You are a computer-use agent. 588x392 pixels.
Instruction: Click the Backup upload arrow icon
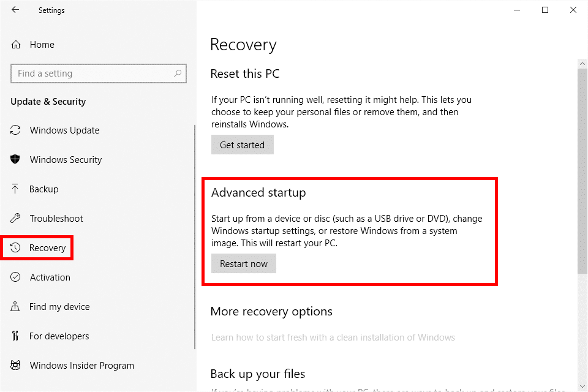coord(15,189)
